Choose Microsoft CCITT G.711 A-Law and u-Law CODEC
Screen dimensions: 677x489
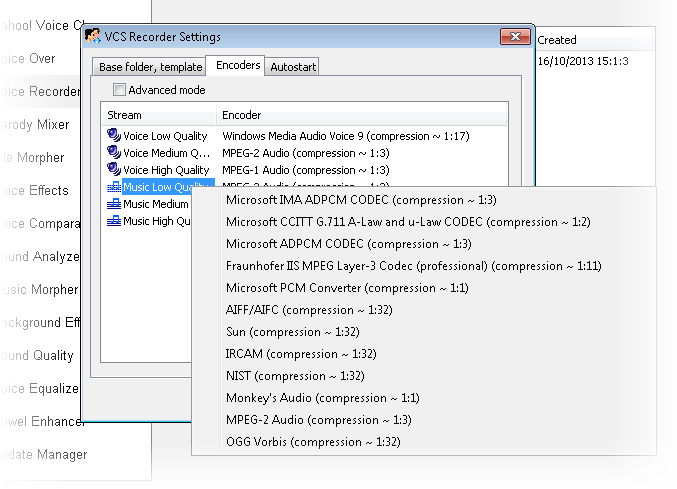408,222
